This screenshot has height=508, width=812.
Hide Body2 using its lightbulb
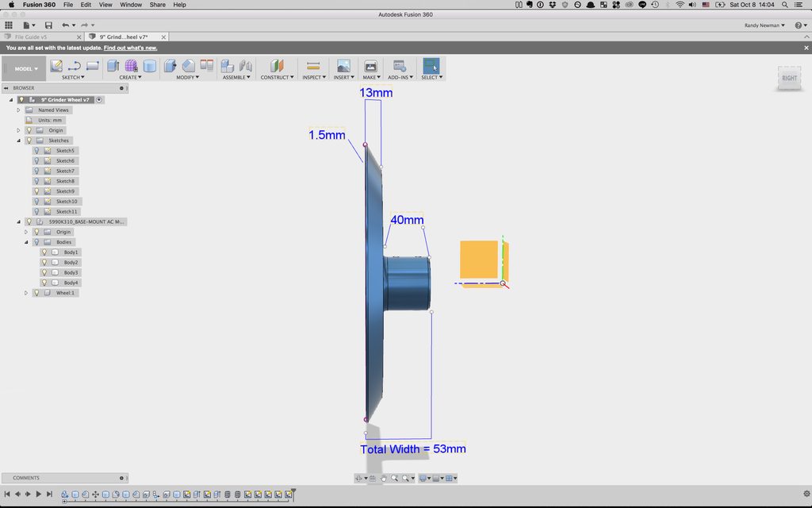click(x=44, y=262)
